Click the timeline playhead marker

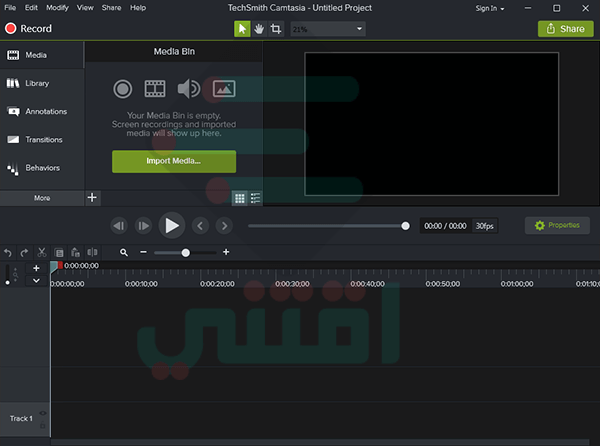(54, 267)
